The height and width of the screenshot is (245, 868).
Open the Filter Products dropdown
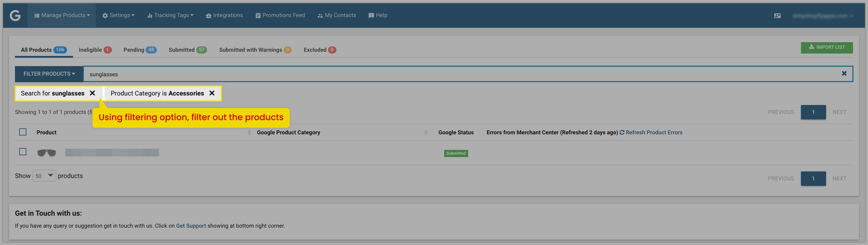coord(49,74)
